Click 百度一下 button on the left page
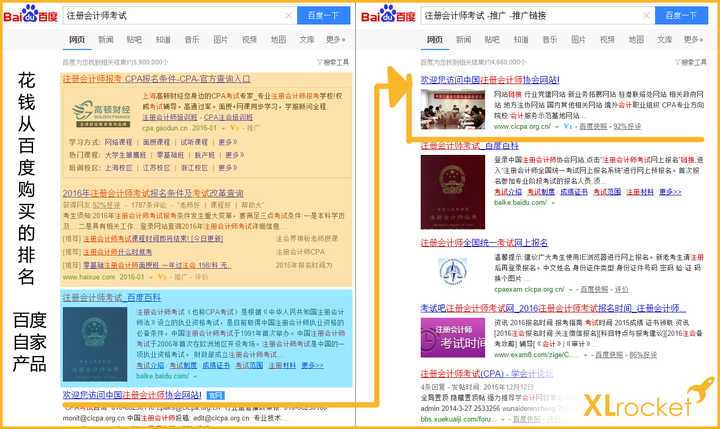720x429 pixels. tap(323, 16)
